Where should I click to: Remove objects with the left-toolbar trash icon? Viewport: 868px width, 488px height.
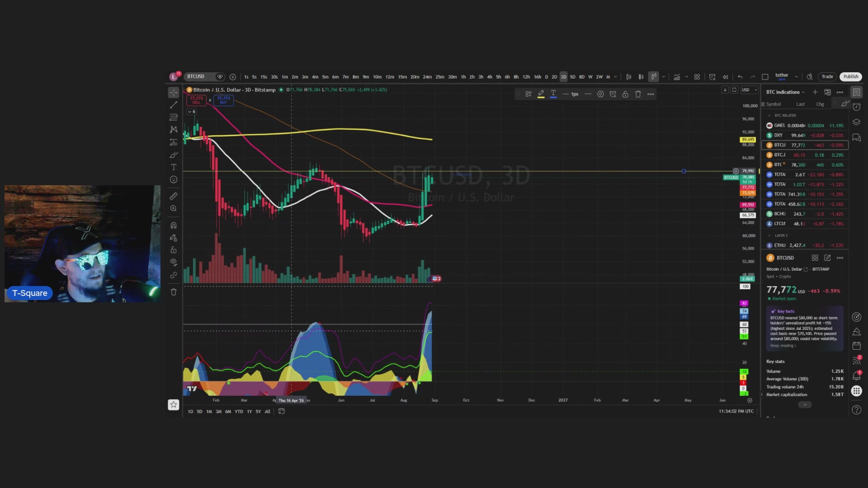click(174, 292)
